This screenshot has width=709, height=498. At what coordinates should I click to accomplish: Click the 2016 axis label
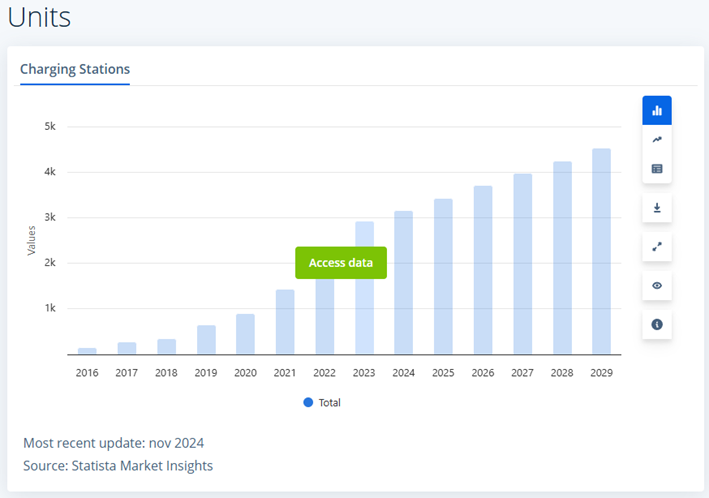87,373
